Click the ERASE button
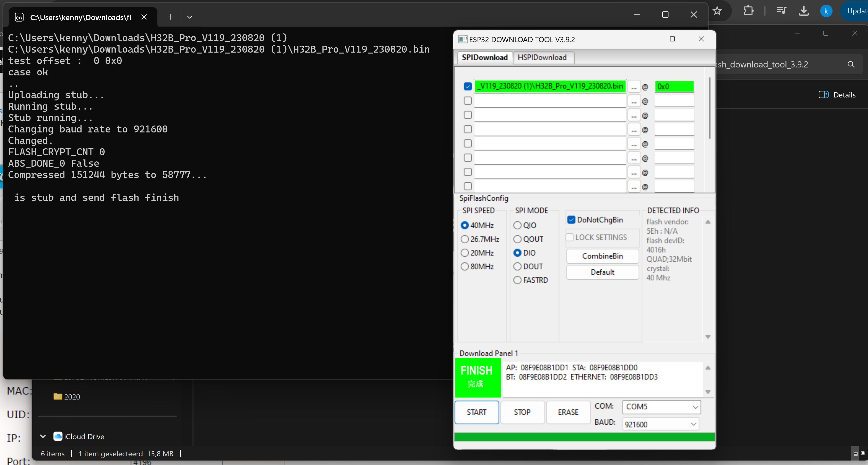The width and height of the screenshot is (868, 465). tap(568, 412)
